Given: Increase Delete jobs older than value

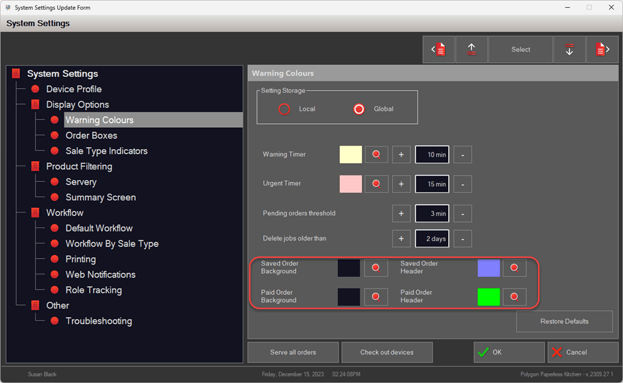Looking at the screenshot, I should click(x=401, y=239).
